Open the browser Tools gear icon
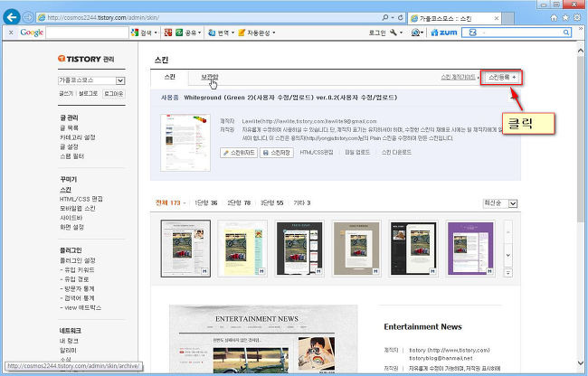 (x=577, y=17)
